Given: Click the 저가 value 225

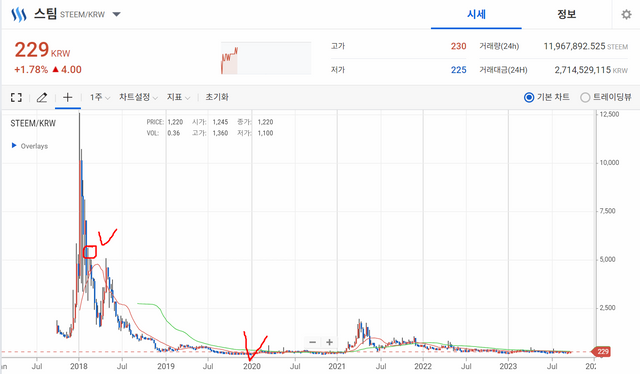Looking at the screenshot, I should tap(458, 70).
